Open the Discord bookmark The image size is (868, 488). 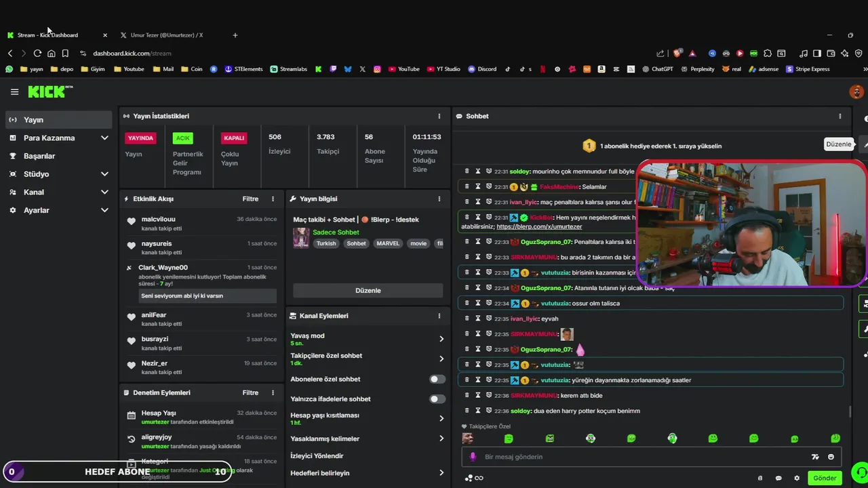482,69
